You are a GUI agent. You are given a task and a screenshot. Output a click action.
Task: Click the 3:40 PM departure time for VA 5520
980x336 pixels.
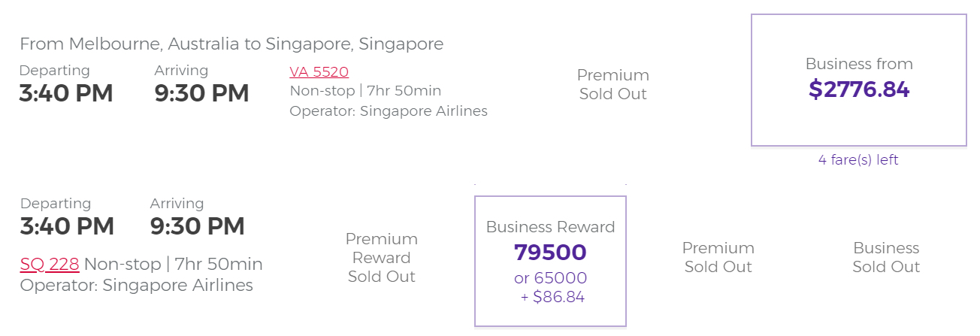click(66, 93)
